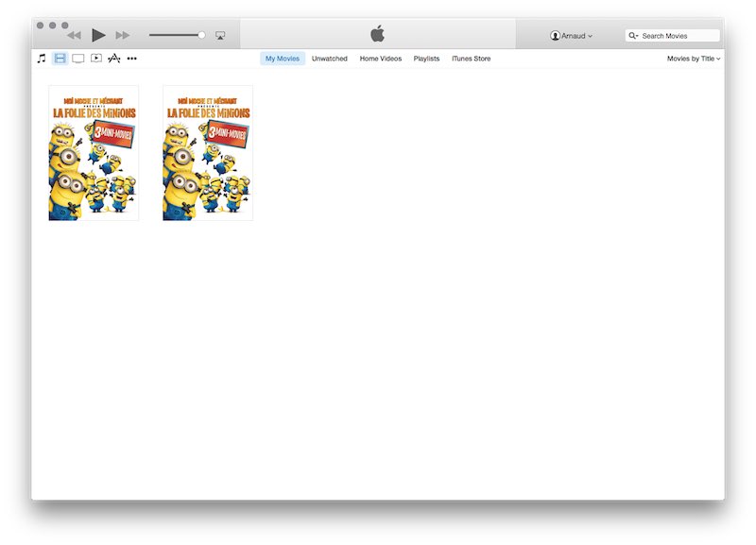This screenshot has height=545, width=756.
Task: Switch to the Music library icon
Action: 42,59
